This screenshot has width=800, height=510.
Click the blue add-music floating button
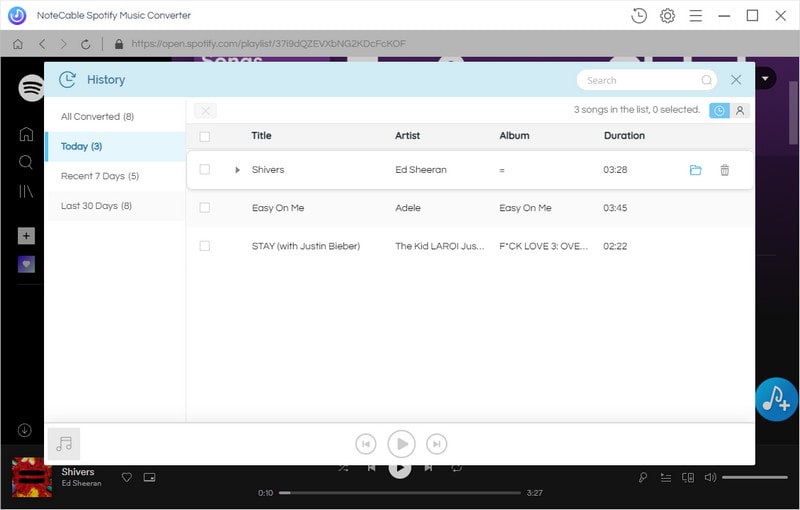tap(777, 399)
